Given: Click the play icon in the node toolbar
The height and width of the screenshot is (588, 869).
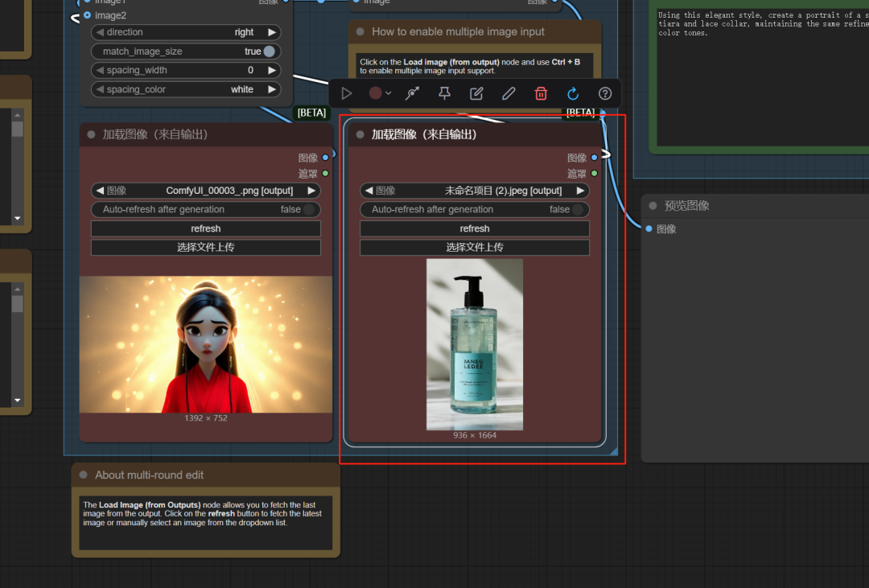Looking at the screenshot, I should pyautogui.click(x=346, y=93).
